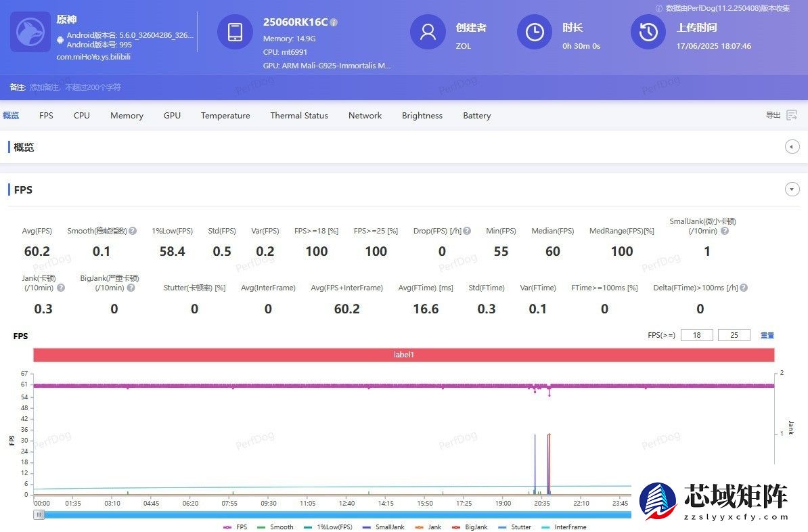
Task: Click the FPS threshold field showing 18
Action: [x=697, y=335]
